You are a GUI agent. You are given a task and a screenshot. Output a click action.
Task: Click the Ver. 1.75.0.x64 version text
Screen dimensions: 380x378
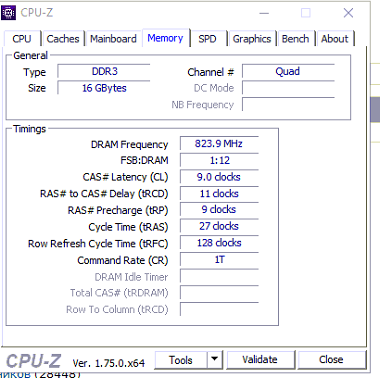(109, 363)
